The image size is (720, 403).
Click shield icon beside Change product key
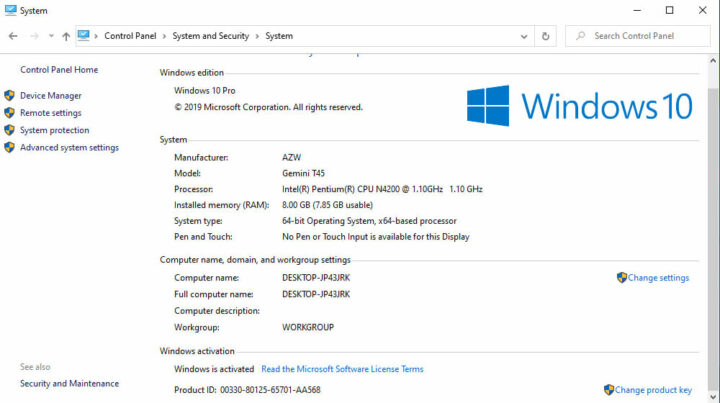pos(609,390)
